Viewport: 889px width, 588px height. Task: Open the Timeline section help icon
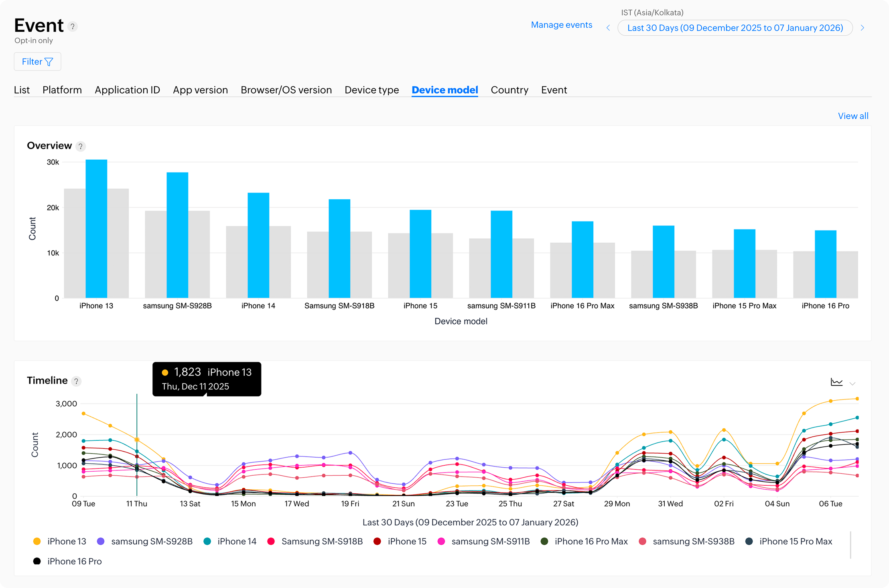click(x=76, y=381)
